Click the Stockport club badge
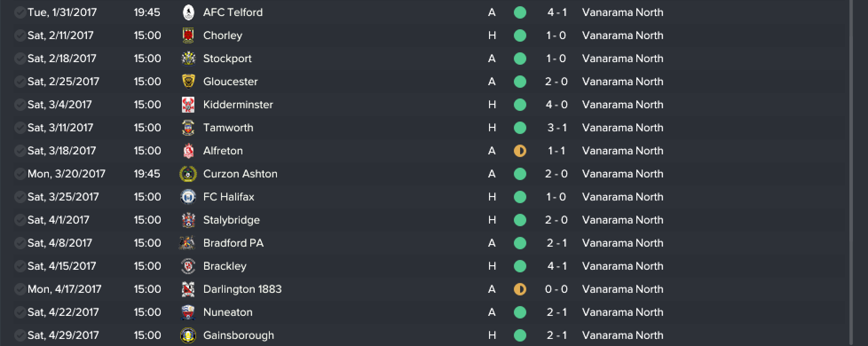 188,59
